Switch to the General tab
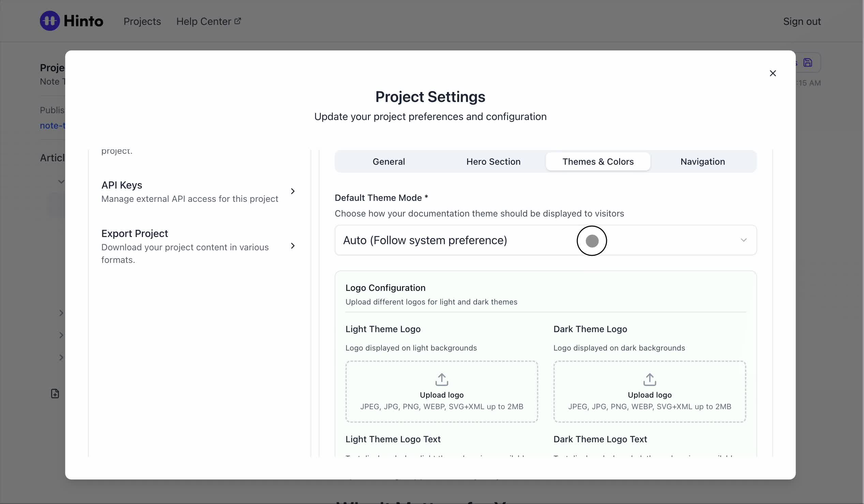The image size is (864, 504). [388, 162]
